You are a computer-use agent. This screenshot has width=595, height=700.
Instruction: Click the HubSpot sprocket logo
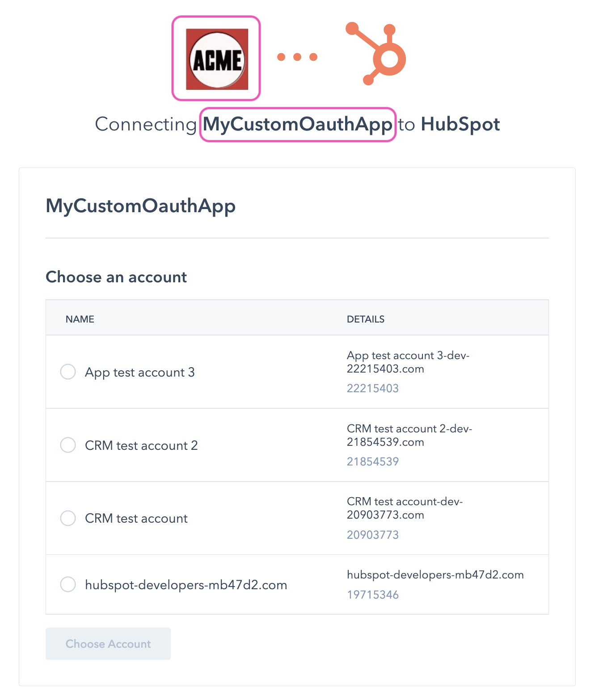click(x=375, y=54)
